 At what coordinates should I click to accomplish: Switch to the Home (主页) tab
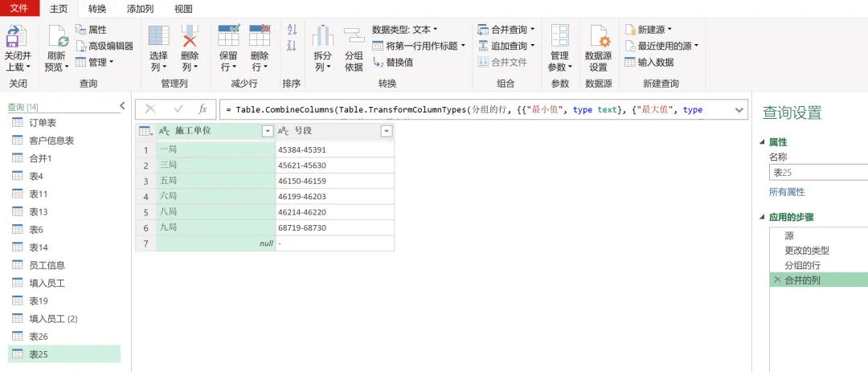(59, 8)
